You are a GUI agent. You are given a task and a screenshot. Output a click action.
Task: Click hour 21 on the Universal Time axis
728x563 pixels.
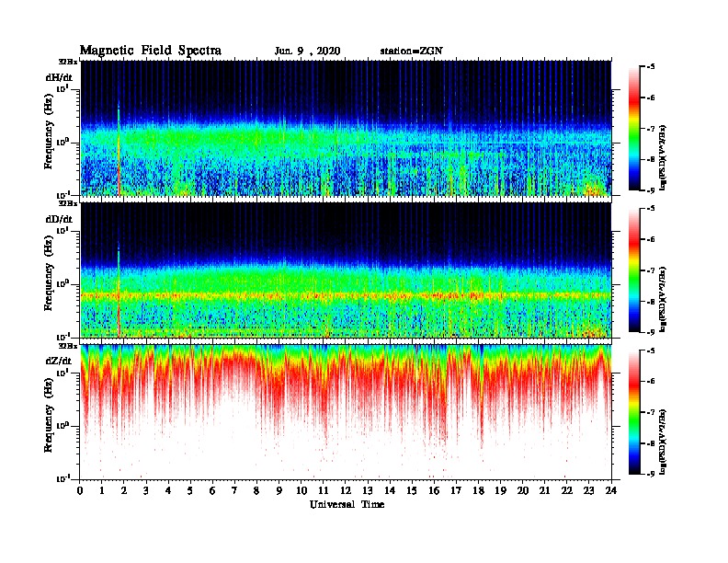point(544,490)
